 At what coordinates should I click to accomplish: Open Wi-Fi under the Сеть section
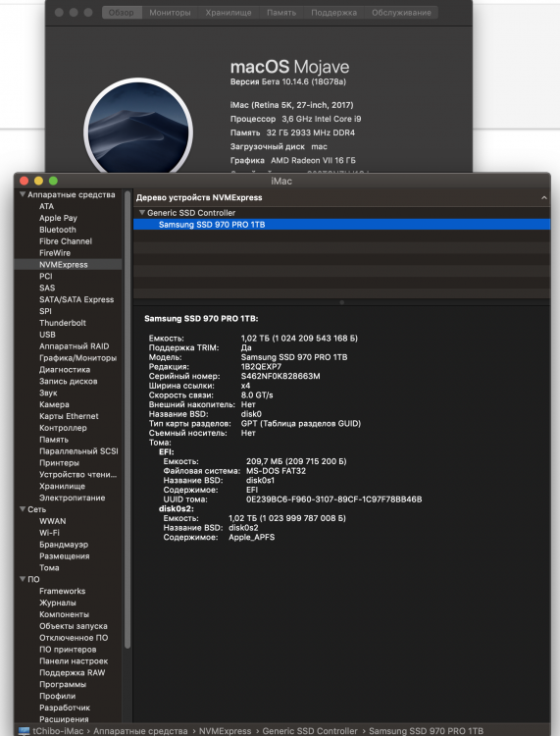49,533
